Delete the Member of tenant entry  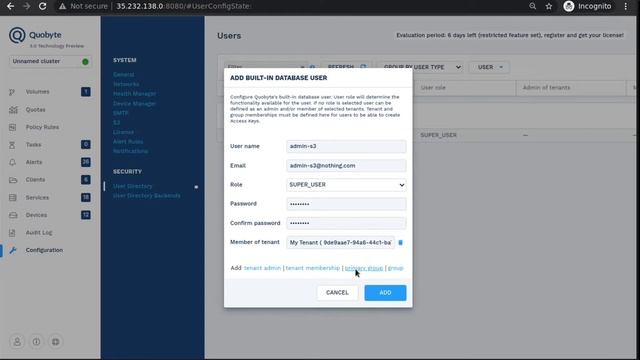400,242
